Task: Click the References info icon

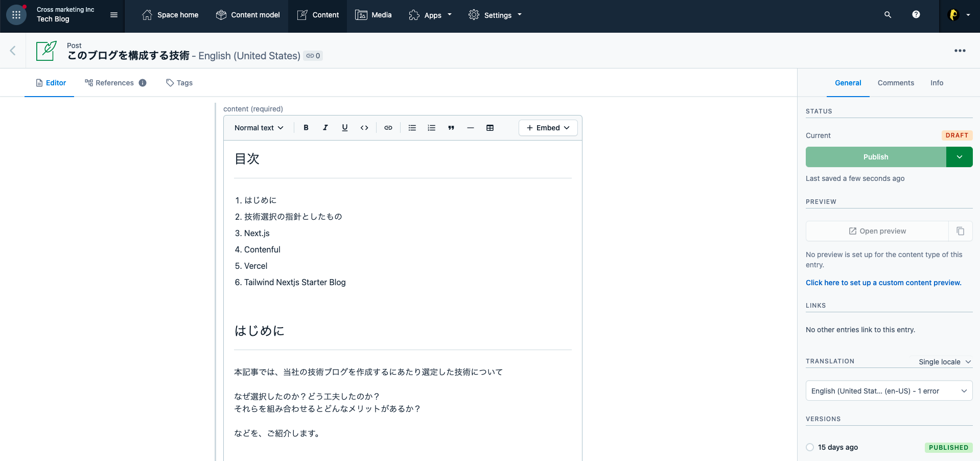Action: [x=143, y=83]
